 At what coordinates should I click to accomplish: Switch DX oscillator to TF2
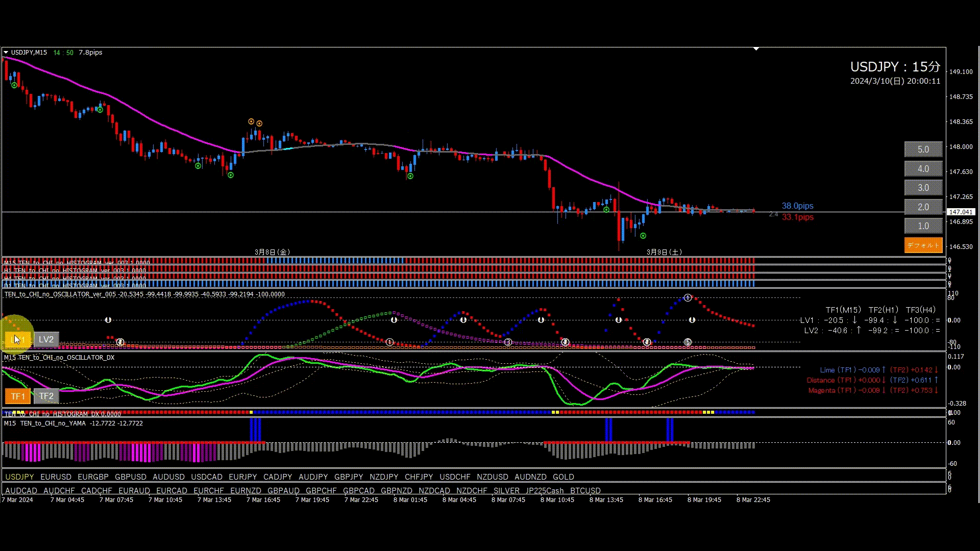coord(46,396)
